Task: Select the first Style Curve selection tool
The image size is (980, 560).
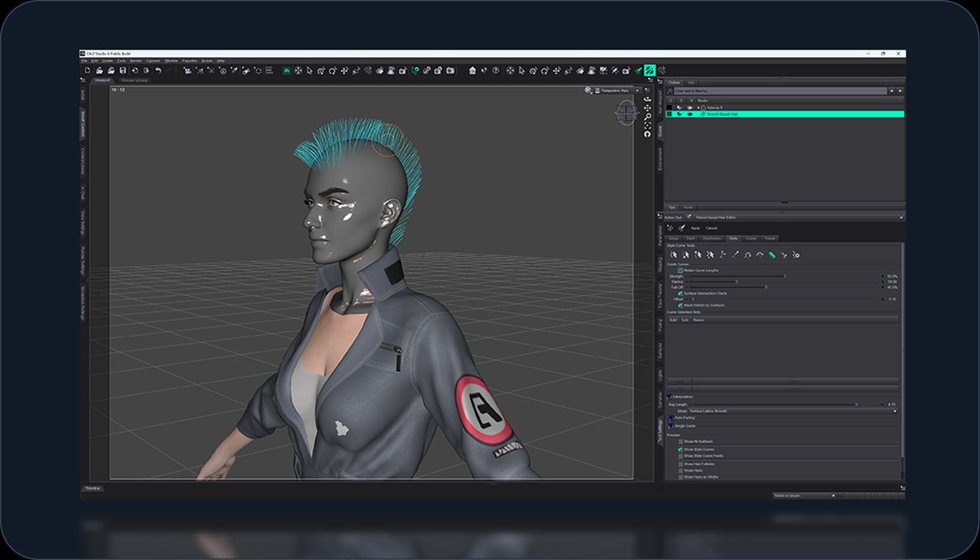Action: tap(674, 255)
